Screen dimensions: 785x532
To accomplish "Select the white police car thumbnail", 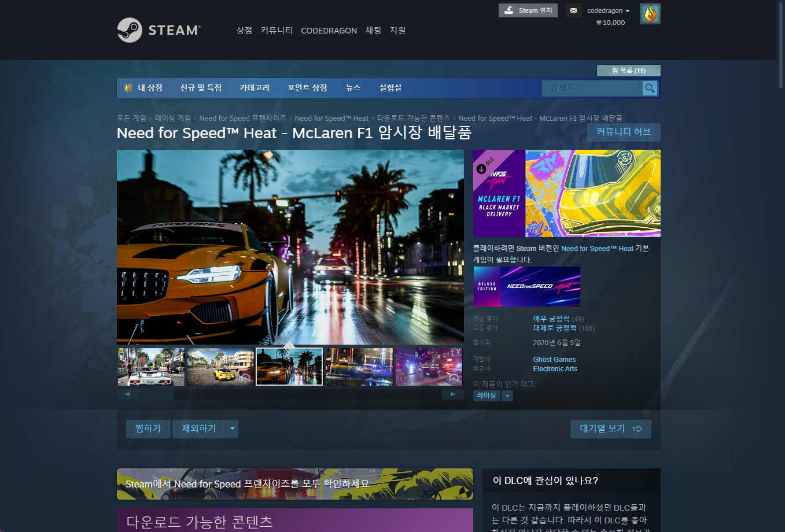I will [x=152, y=367].
